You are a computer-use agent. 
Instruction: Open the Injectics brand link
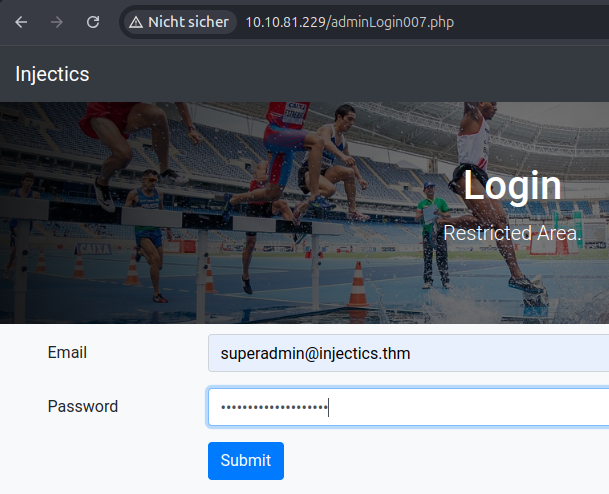[52, 74]
